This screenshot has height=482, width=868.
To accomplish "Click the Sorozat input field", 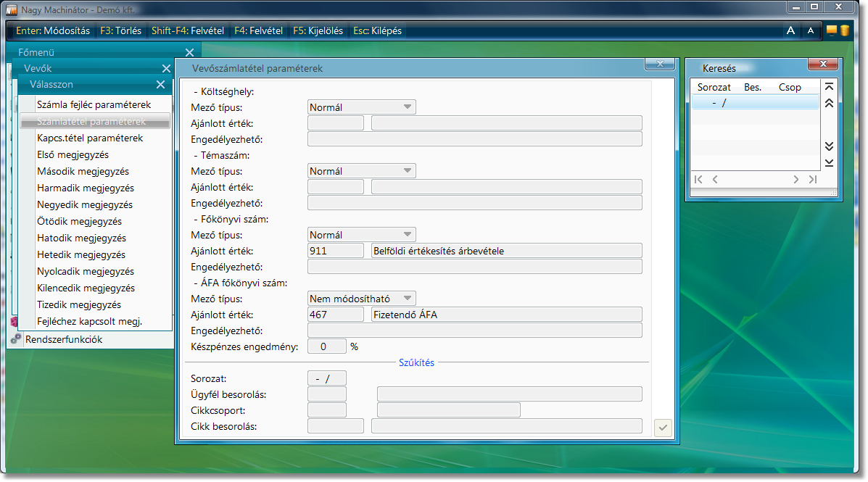I will [326, 378].
